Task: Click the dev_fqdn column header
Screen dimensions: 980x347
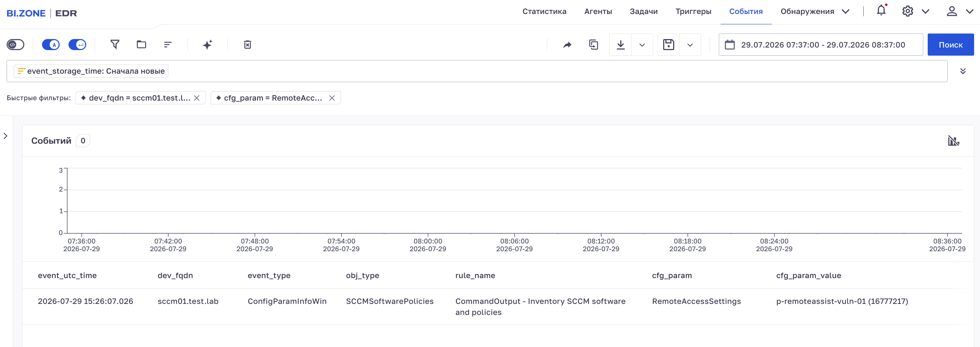Action: point(175,276)
